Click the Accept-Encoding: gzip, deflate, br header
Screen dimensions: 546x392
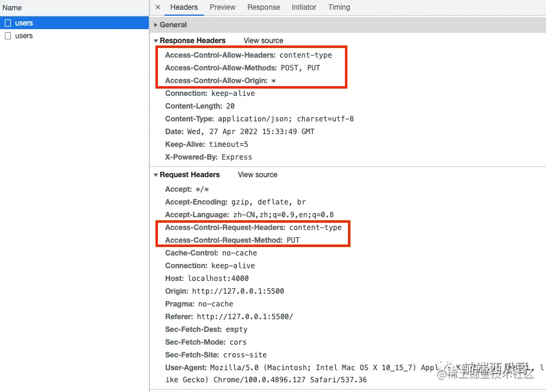pyautogui.click(x=236, y=202)
